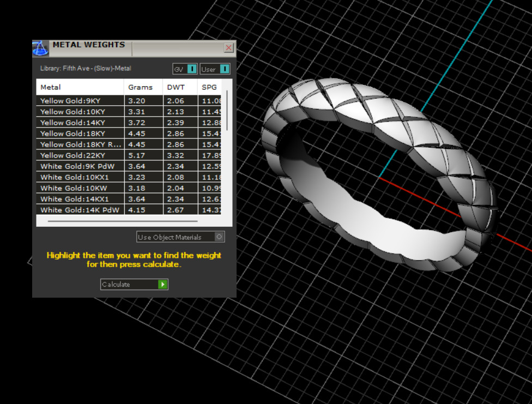532x404 pixels.
Task: Click the Metal Weights title bar
Action: [x=134, y=48]
